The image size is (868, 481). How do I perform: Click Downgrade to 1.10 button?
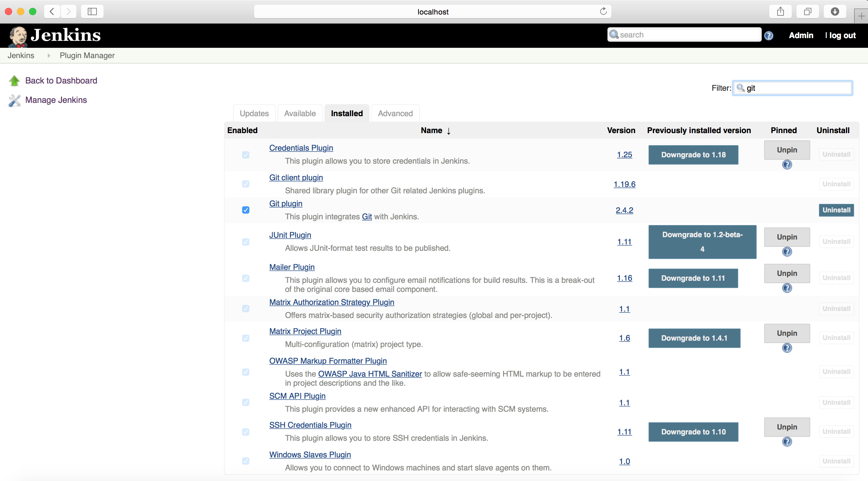[693, 432]
